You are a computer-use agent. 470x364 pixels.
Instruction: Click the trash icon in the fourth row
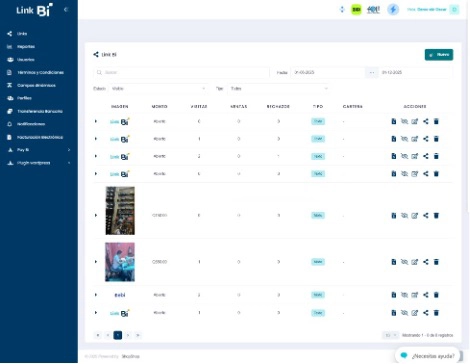(436, 174)
